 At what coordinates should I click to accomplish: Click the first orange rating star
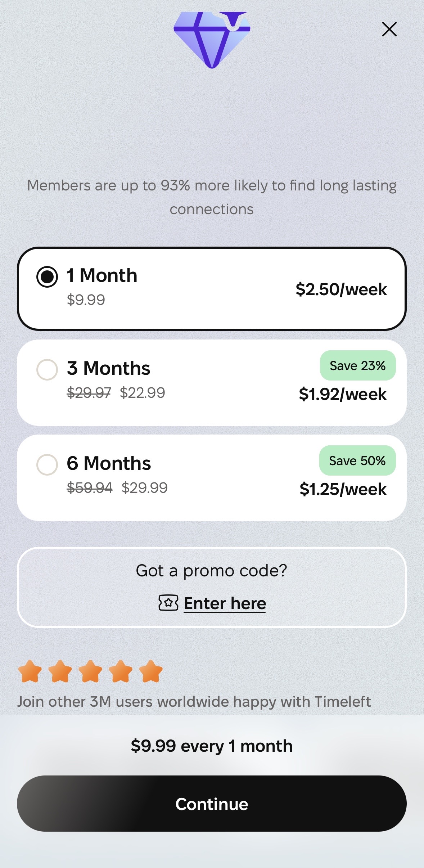coord(30,671)
